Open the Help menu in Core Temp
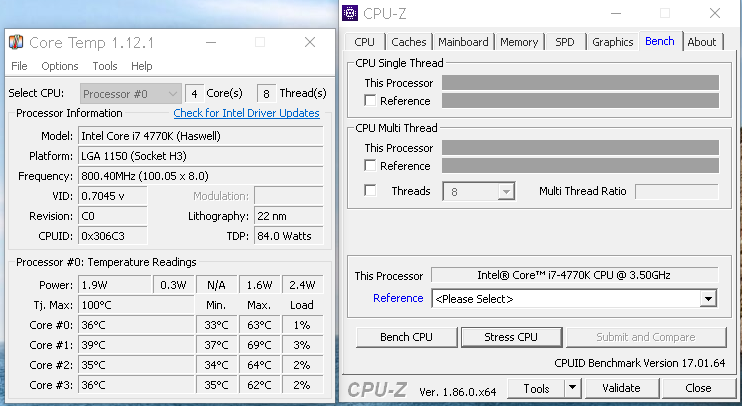This screenshot has width=742, height=406. click(141, 66)
